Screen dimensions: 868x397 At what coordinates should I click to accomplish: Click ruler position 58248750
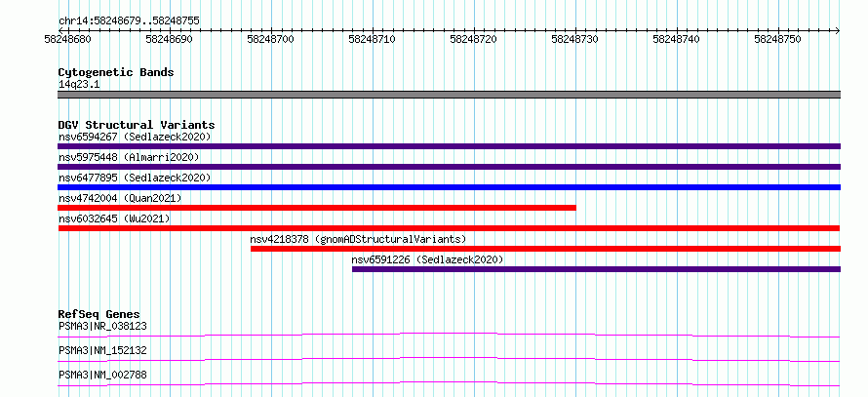pyautogui.click(x=779, y=39)
